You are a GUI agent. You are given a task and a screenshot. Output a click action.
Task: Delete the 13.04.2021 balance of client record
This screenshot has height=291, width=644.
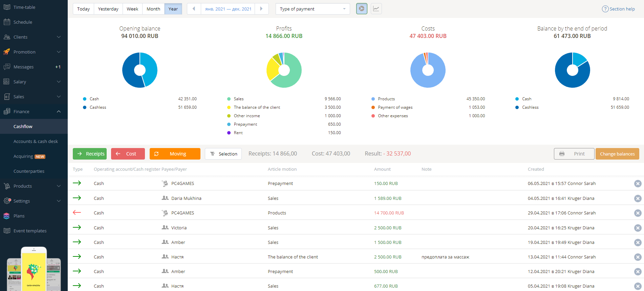tap(638, 257)
